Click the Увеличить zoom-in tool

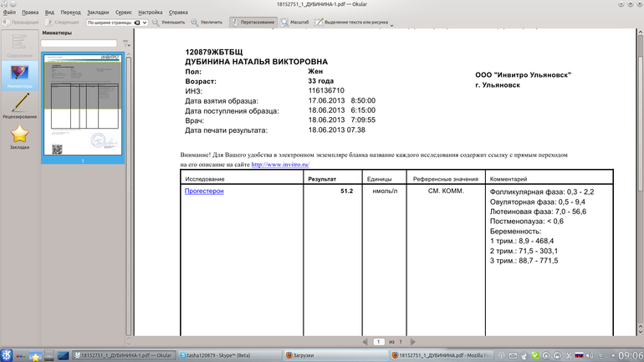click(207, 23)
